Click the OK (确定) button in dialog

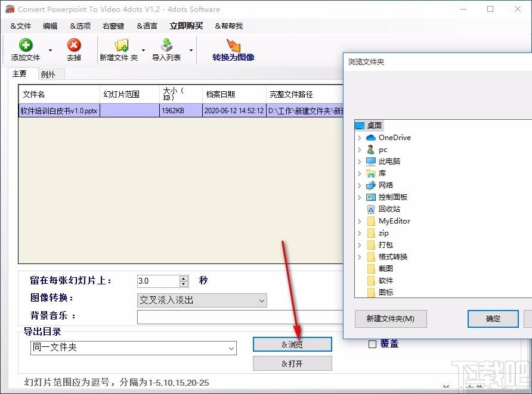493,319
